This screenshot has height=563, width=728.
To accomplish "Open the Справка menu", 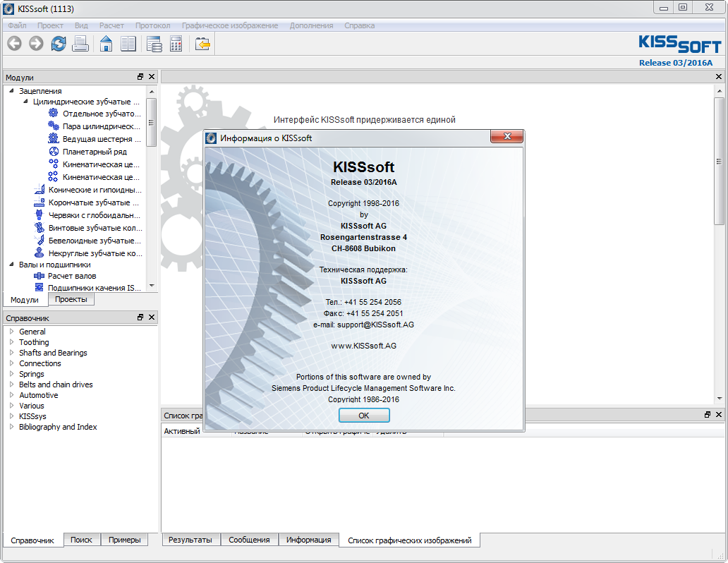I will (x=359, y=25).
